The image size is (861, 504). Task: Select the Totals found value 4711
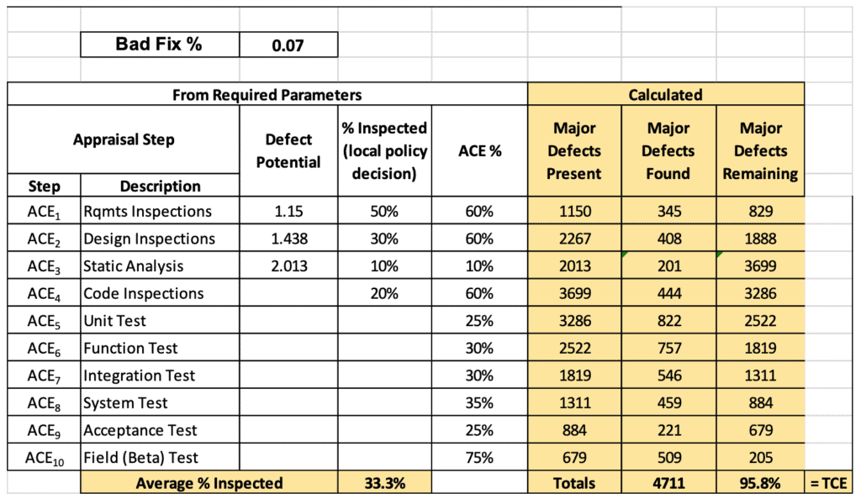(x=668, y=483)
